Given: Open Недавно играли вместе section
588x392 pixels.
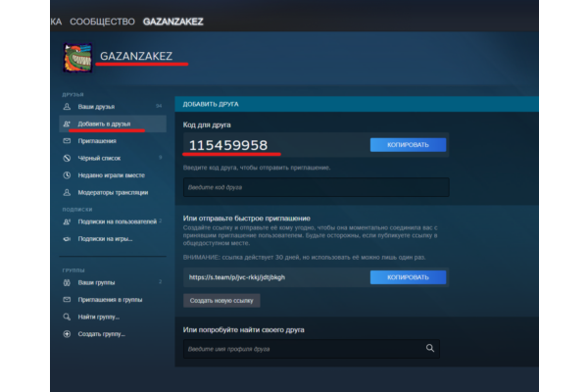Looking at the screenshot, I should point(113,175).
